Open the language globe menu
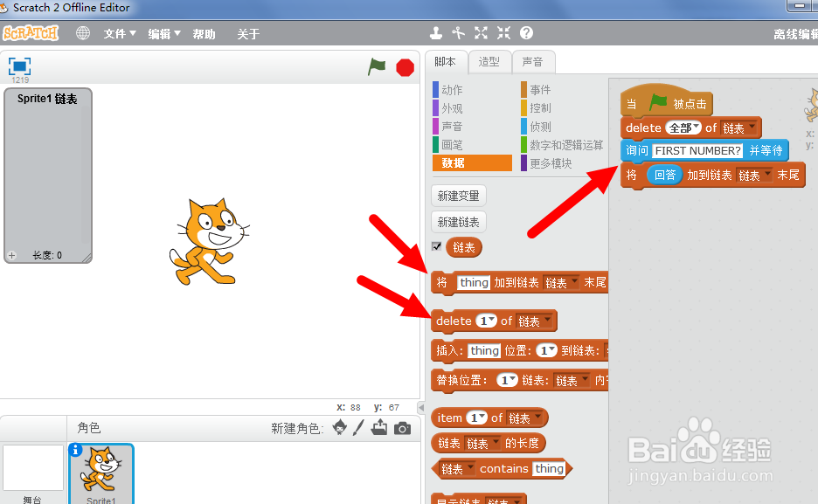This screenshot has width=818, height=504. point(82,33)
